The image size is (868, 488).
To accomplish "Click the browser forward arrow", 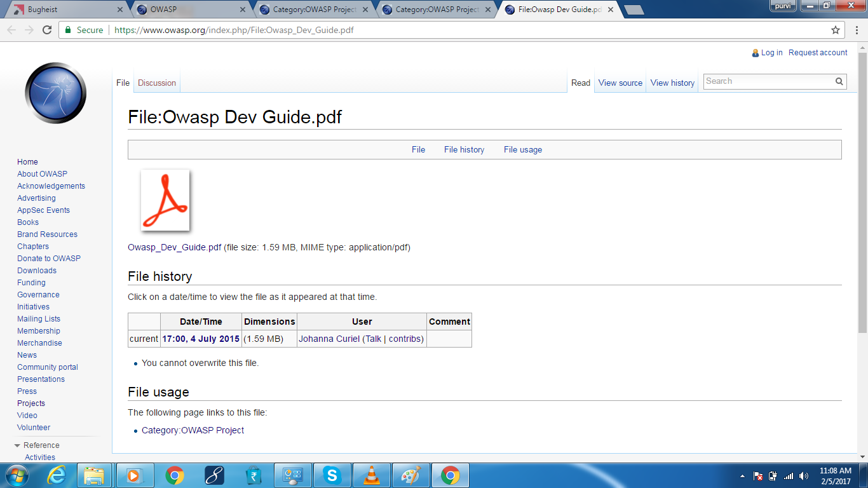I will click(x=29, y=30).
